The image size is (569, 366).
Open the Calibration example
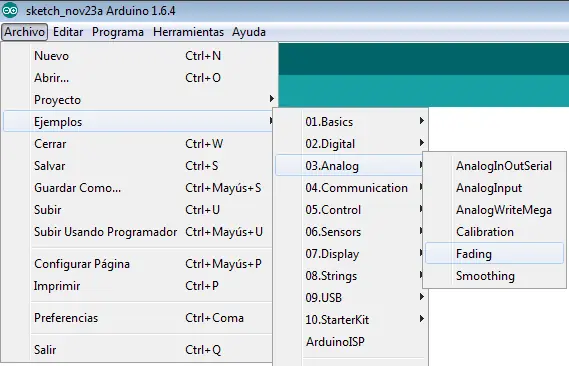tap(494, 232)
